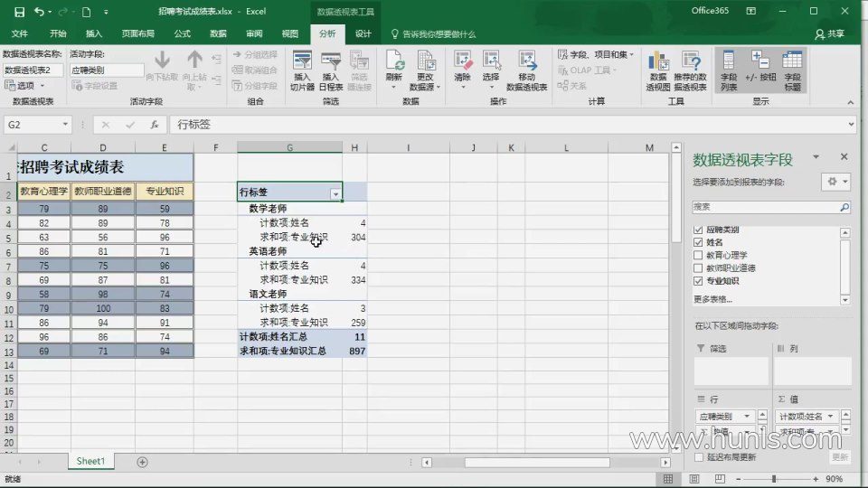Viewport: 868px width, 488px height.
Task: Open the 计数项:姓名 value field dropdown
Action: (837, 417)
